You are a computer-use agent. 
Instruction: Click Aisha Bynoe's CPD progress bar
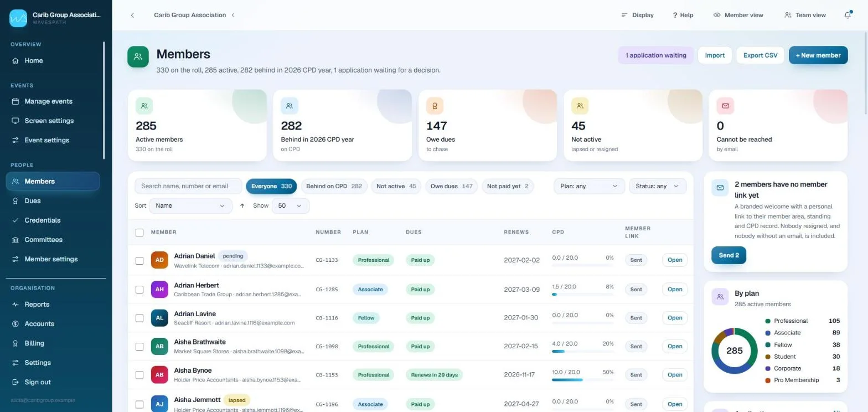point(583,380)
